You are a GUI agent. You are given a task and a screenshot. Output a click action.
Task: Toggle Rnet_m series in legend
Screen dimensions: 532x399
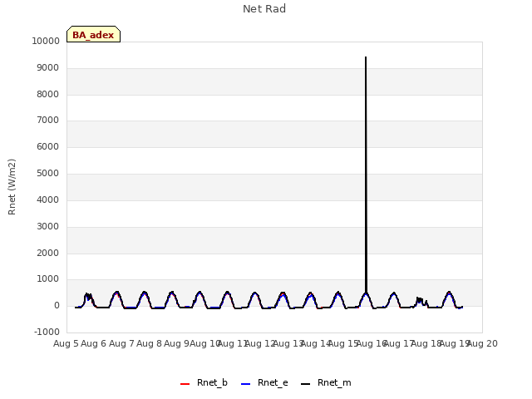(326, 382)
